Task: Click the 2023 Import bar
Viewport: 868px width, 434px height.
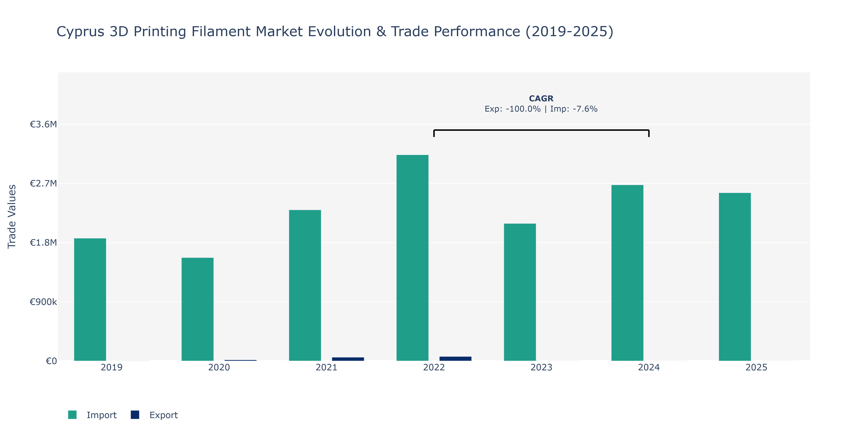Action: [520, 292]
